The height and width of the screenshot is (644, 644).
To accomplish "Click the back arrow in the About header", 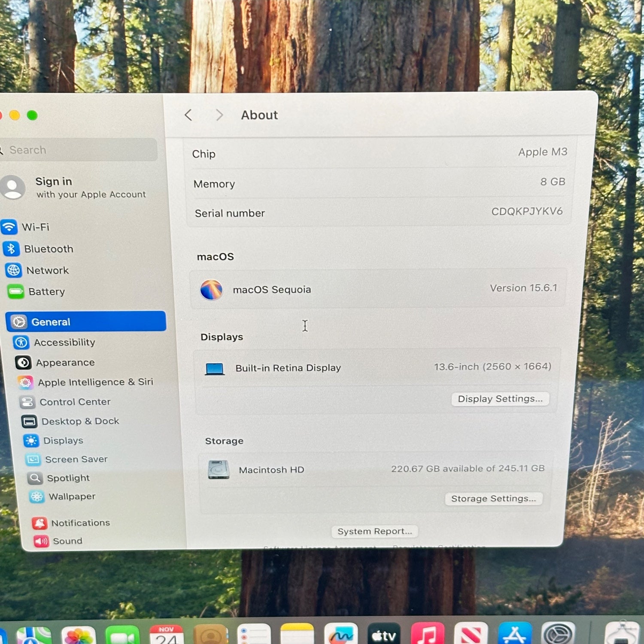I will [x=188, y=115].
